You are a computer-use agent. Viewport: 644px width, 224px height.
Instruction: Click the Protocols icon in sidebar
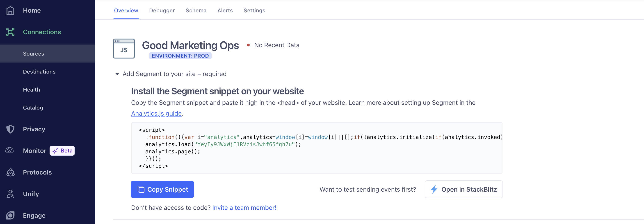point(10,172)
